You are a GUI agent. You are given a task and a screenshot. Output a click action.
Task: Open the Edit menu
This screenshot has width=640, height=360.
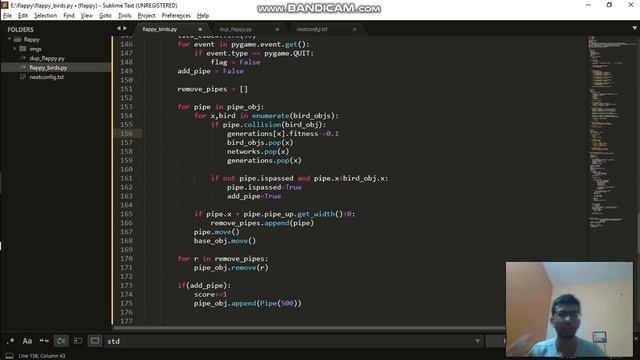(x=23, y=16)
